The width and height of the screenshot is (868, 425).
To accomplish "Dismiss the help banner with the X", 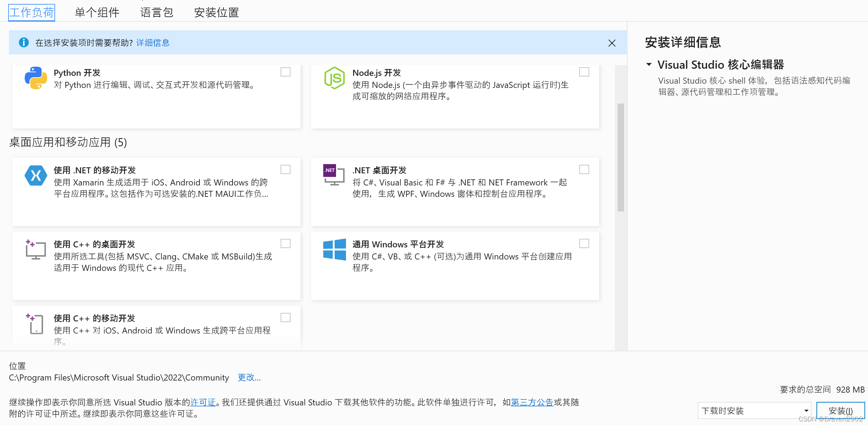I will (x=612, y=43).
